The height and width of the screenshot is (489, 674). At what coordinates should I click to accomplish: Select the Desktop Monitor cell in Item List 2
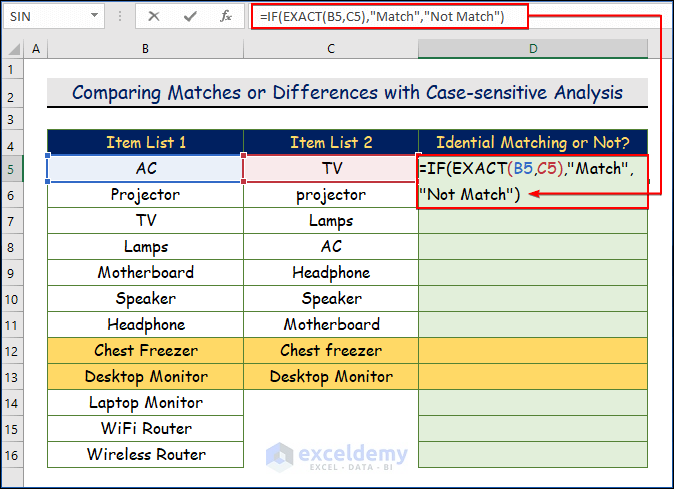coord(331,377)
